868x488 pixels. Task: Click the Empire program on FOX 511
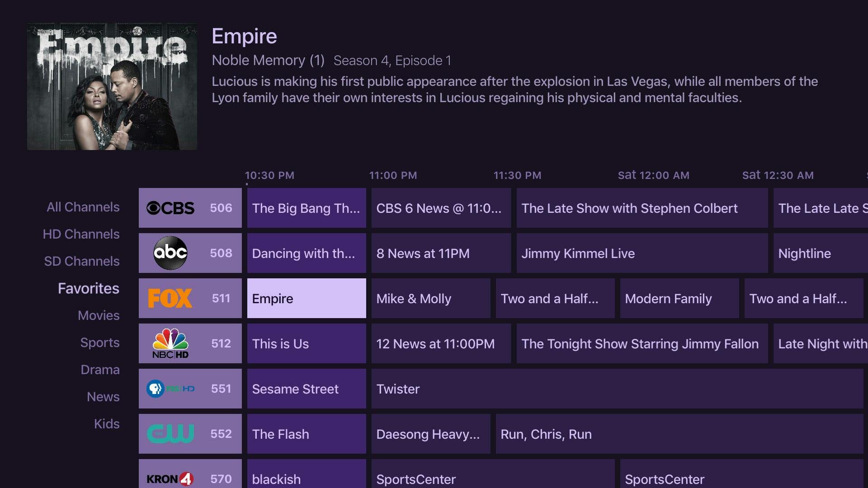click(307, 298)
